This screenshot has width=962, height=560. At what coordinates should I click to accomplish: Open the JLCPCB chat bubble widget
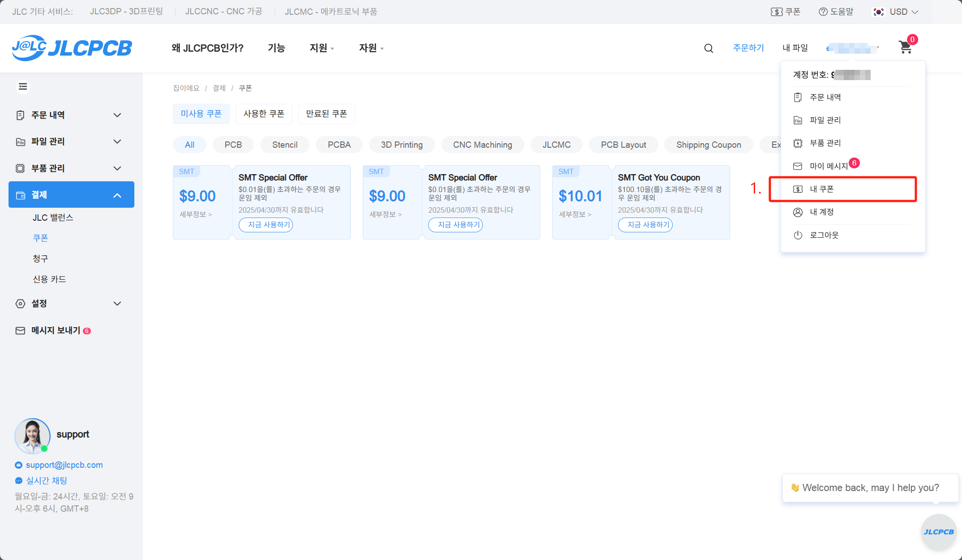pos(939,532)
